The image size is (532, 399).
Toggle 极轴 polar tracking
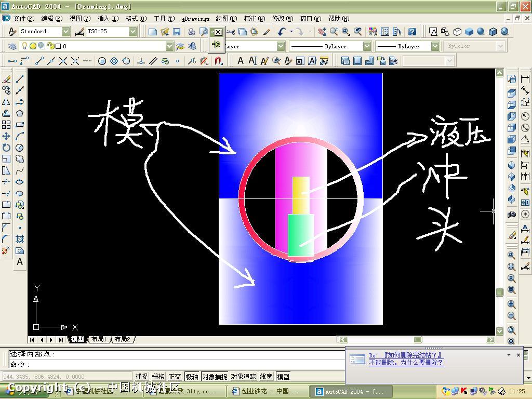[x=192, y=377]
